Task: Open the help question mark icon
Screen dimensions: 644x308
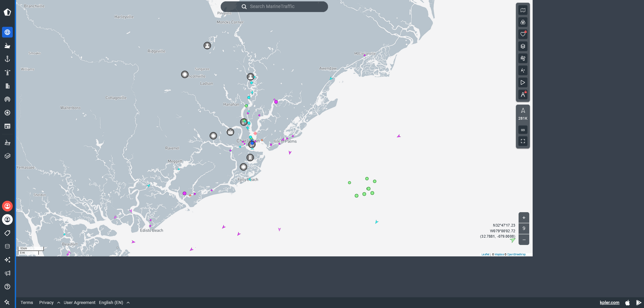Action: coord(7,287)
